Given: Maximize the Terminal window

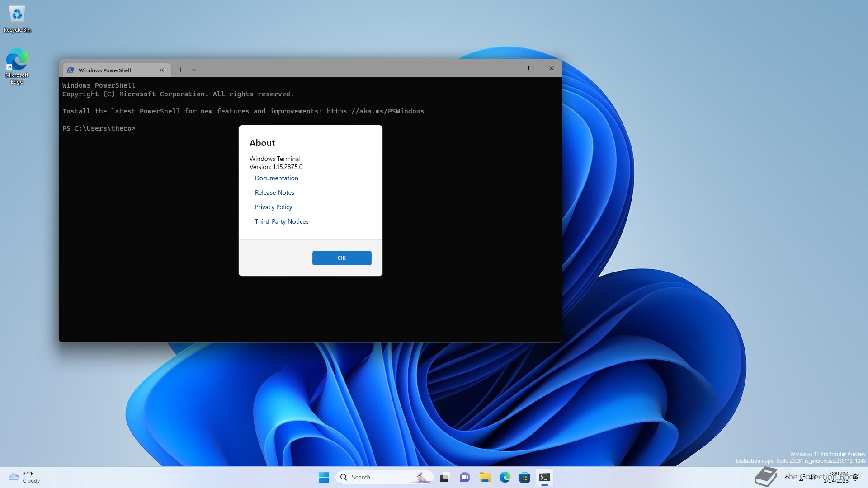Looking at the screenshot, I should click(x=531, y=68).
